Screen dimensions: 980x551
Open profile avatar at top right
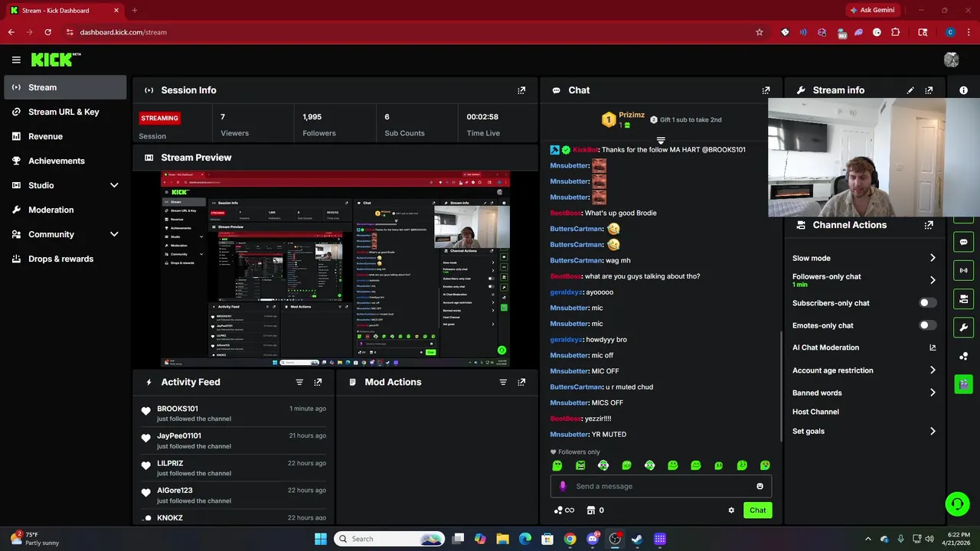(x=952, y=60)
